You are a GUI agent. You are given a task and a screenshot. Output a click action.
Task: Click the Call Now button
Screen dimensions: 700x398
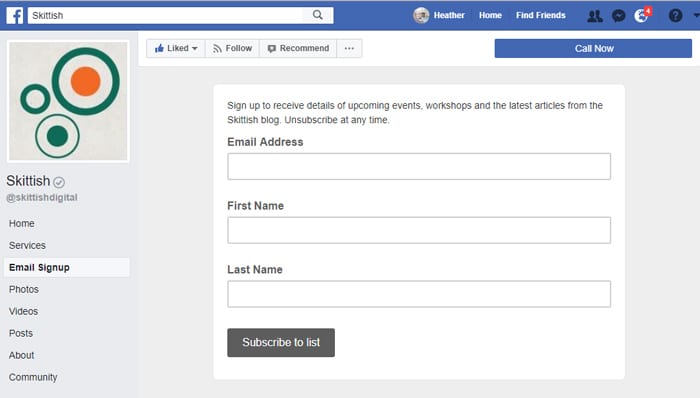(x=593, y=48)
